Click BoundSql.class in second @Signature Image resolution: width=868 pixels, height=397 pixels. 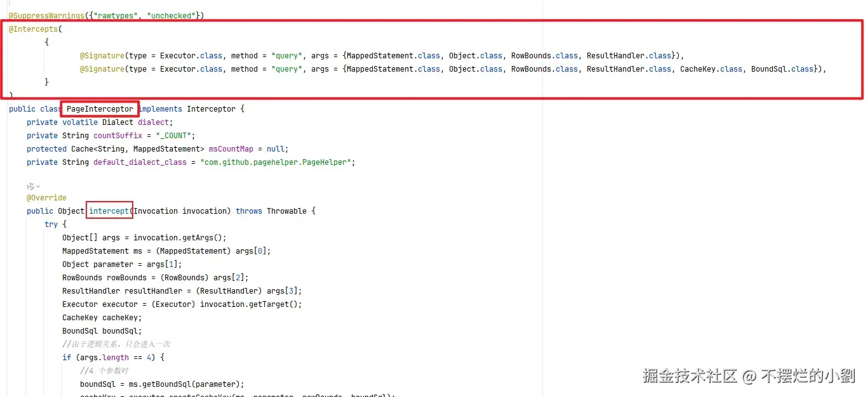(x=782, y=69)
